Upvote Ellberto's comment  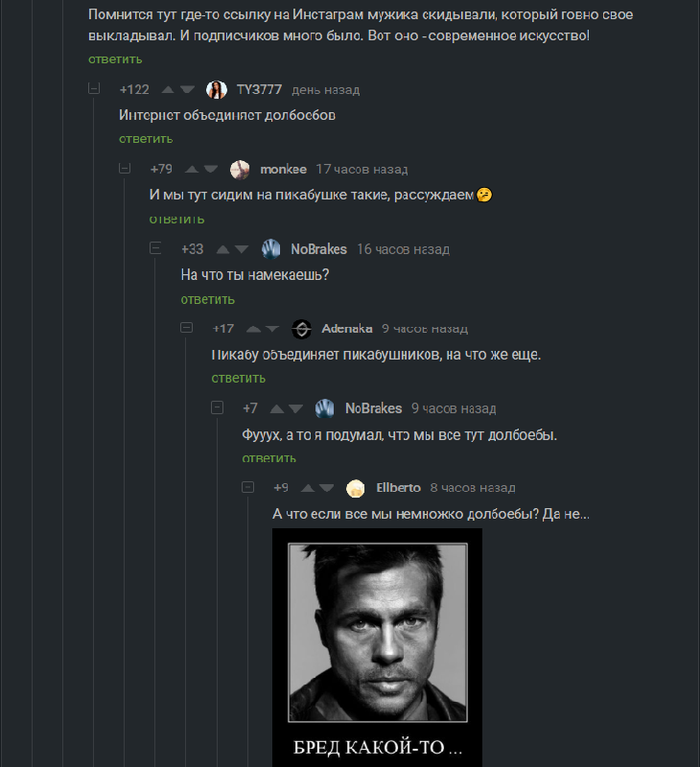[307, 488]
